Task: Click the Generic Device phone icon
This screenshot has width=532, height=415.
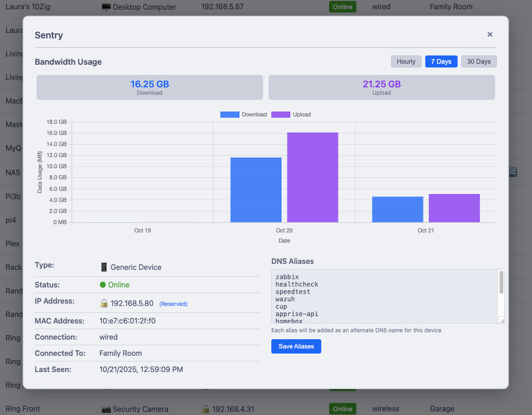Action: pos(104,267)
